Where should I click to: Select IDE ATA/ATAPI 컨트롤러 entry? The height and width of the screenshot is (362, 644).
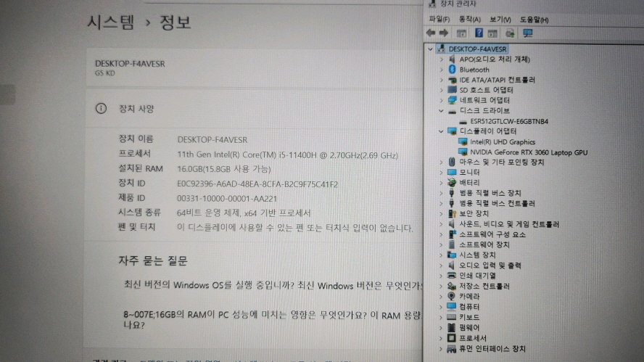click(x=497, y=80)
